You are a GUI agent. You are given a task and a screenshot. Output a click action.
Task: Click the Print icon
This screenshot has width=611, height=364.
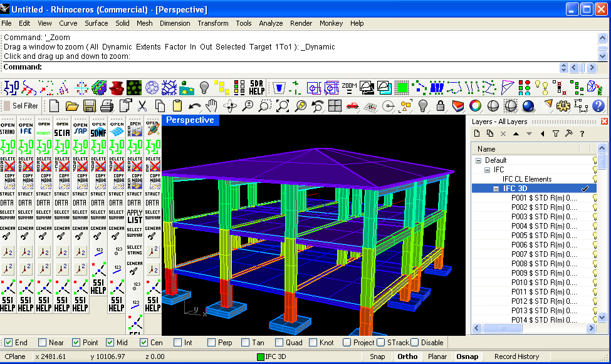[x=107, y=106]
